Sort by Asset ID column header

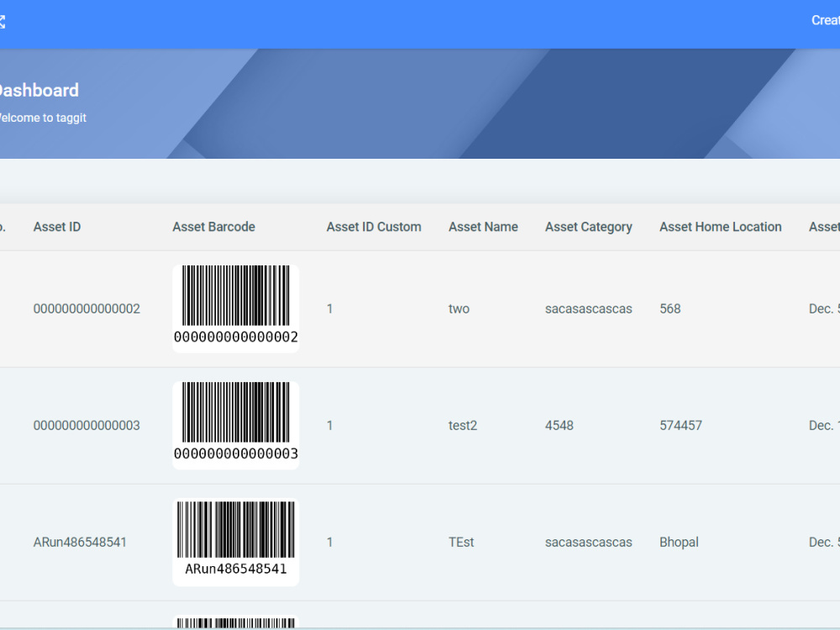tap(57, 227)
